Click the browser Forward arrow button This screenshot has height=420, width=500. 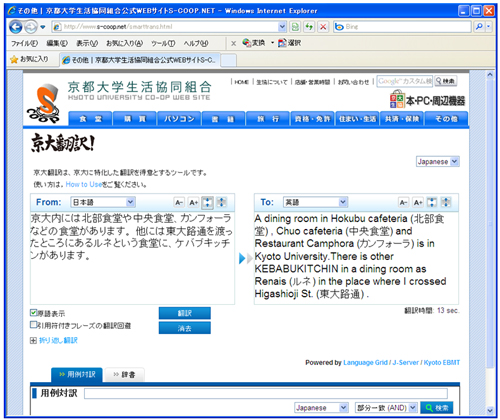coord(31,27)
